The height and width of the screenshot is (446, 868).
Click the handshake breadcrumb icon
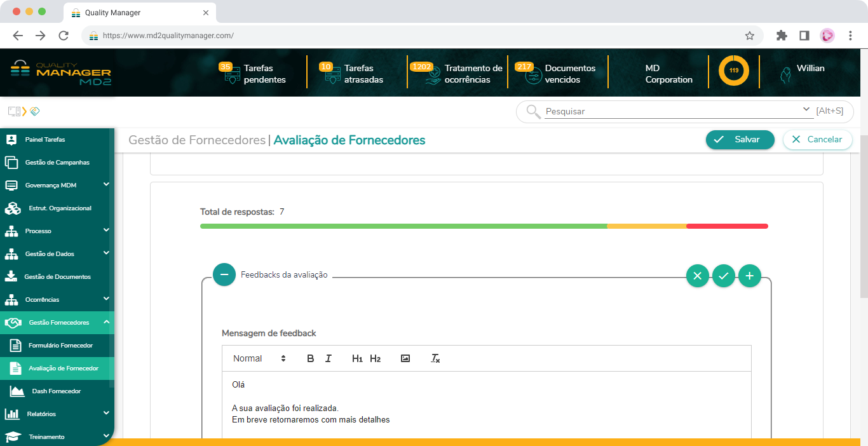click(35, 111)
